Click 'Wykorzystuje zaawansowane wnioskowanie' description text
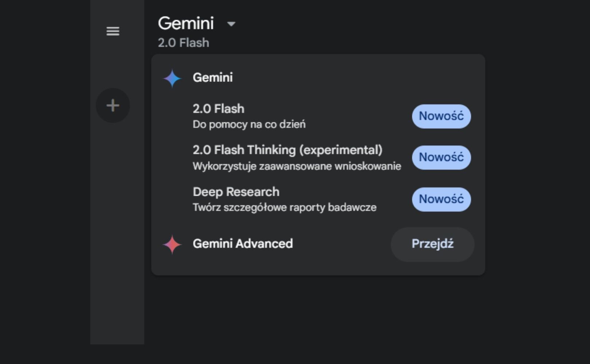Viewport: 590px width, 364px height. pyautogui.click(x=297, y=166)
